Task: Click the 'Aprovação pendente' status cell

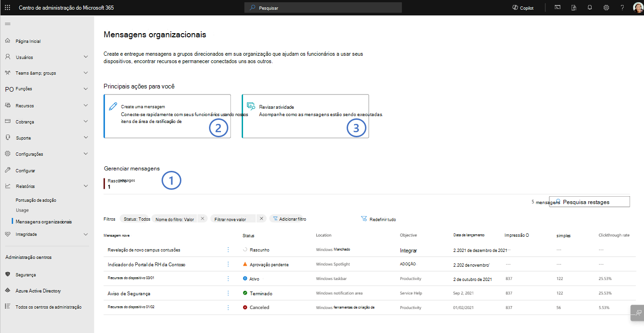Action: coord(266,264)
